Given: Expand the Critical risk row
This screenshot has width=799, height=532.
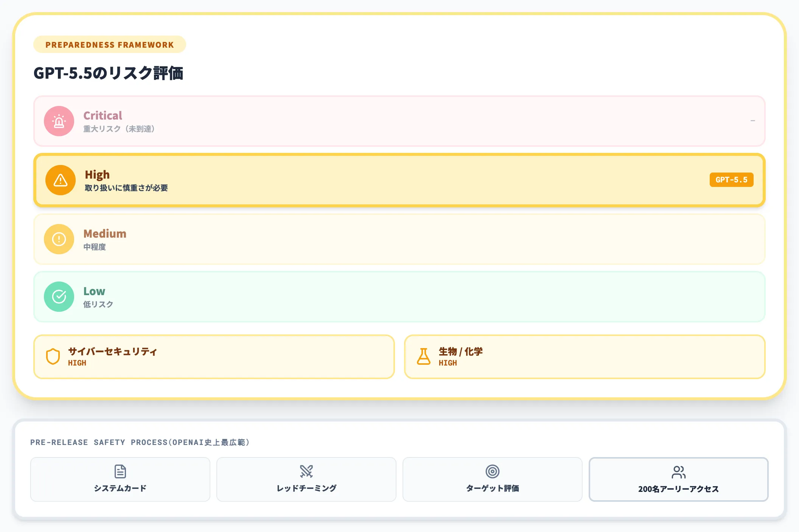Looking at the screenshot, I should coord(399,121).
